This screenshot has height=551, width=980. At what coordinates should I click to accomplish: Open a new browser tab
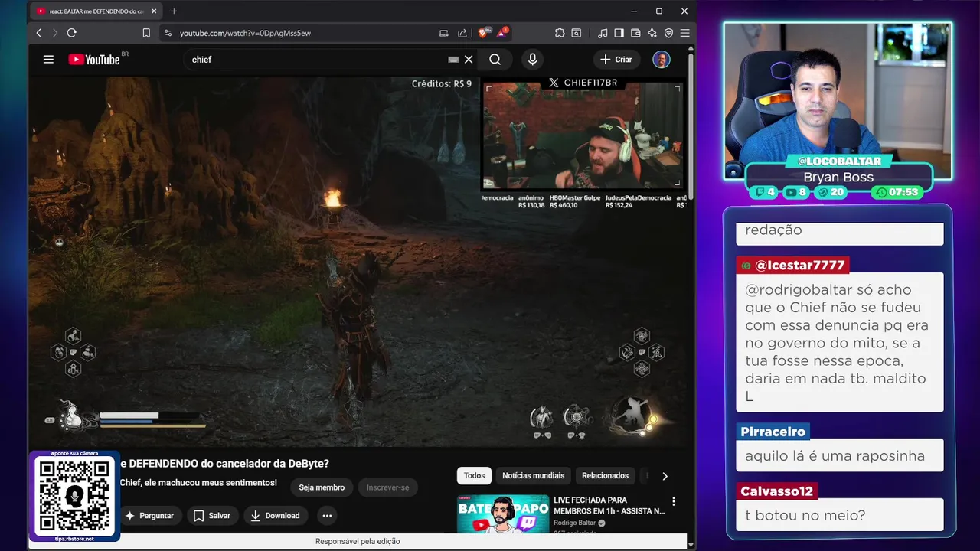(174, 11)
